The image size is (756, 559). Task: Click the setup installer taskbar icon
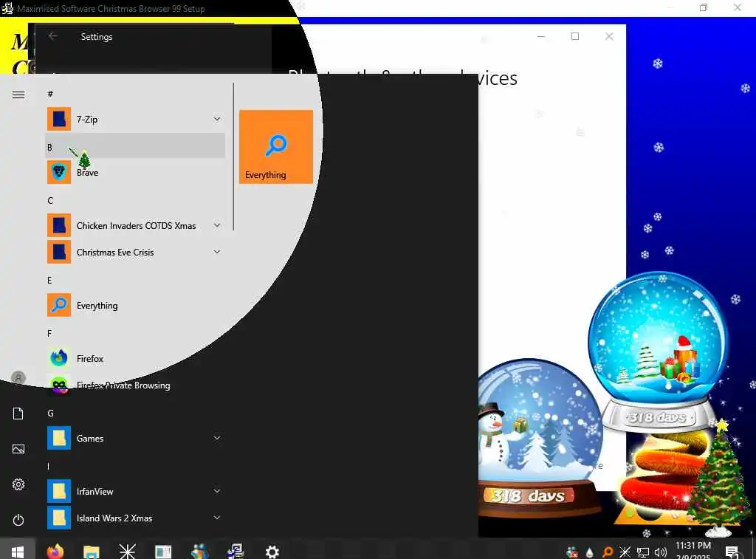236,551
